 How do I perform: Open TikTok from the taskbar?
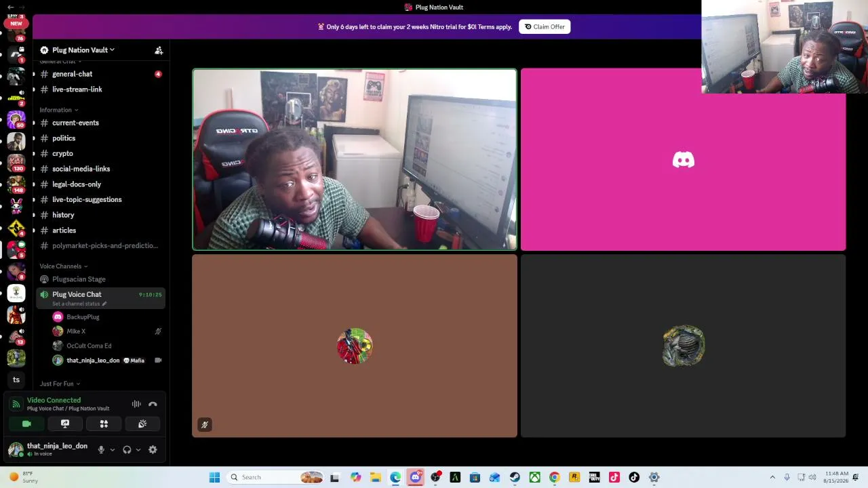634,477
